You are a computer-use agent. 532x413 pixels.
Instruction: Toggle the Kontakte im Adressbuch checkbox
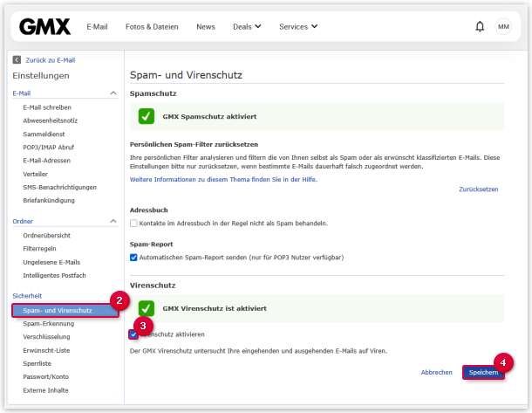point(133,224)
